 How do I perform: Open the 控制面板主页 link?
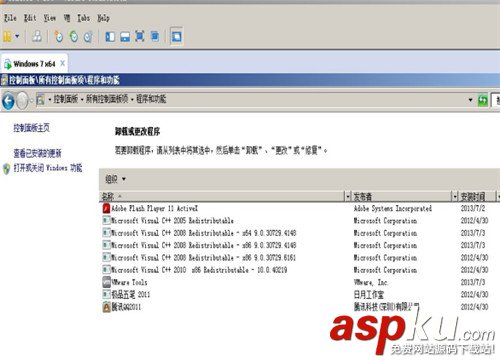coord(31,128)
